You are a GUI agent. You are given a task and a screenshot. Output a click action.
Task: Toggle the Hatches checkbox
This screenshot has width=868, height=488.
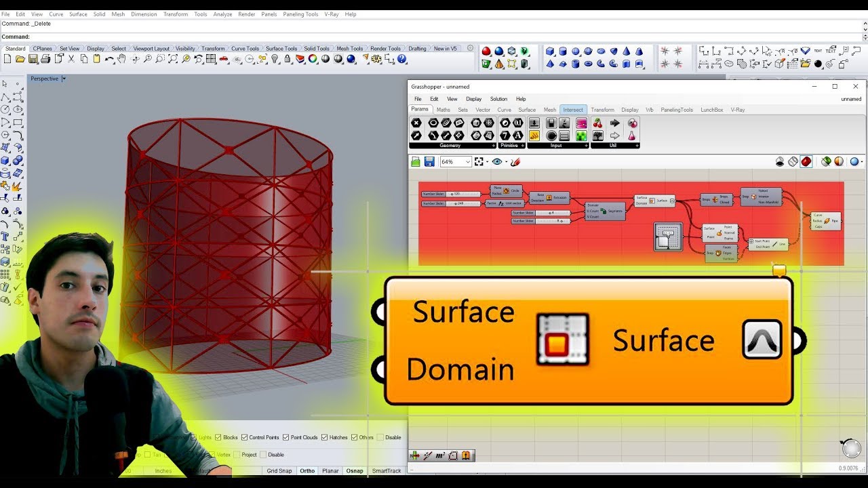(x=324, y=437)
